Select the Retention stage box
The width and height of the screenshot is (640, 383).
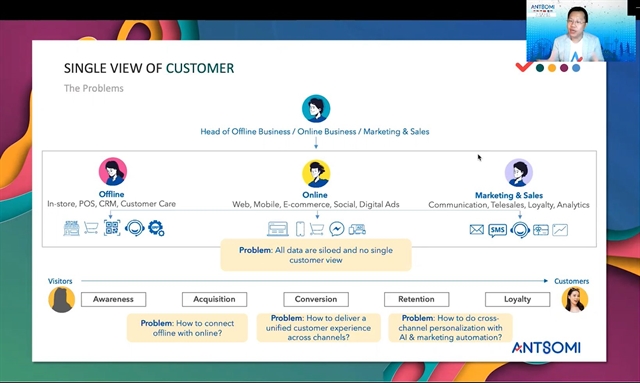416,299
